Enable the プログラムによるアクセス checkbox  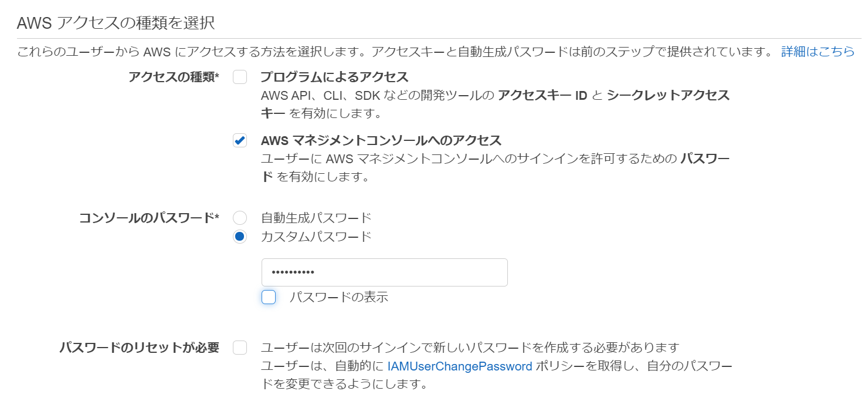point(240,77)
